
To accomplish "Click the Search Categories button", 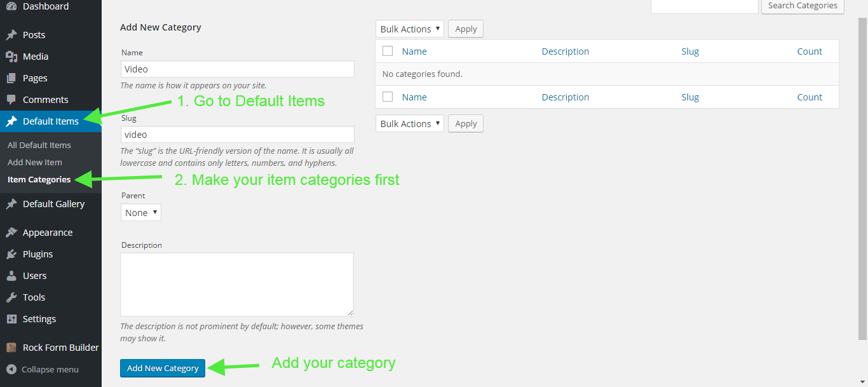I will tap(802, 6).
